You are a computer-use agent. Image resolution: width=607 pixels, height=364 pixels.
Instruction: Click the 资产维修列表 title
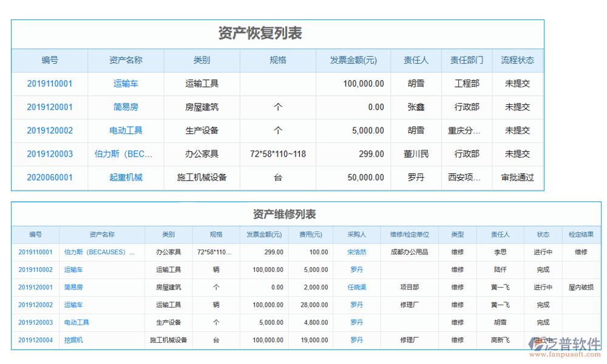pyautogui.click(x=284, y=214)
